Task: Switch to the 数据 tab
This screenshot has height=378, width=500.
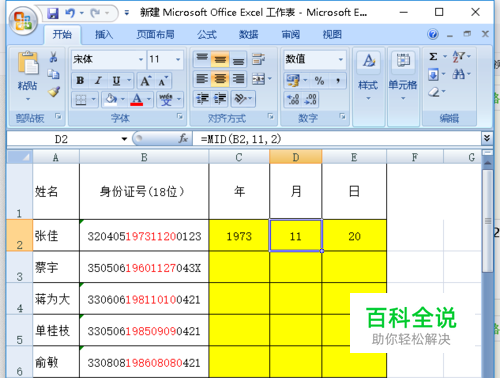Action: coord(248,34)
